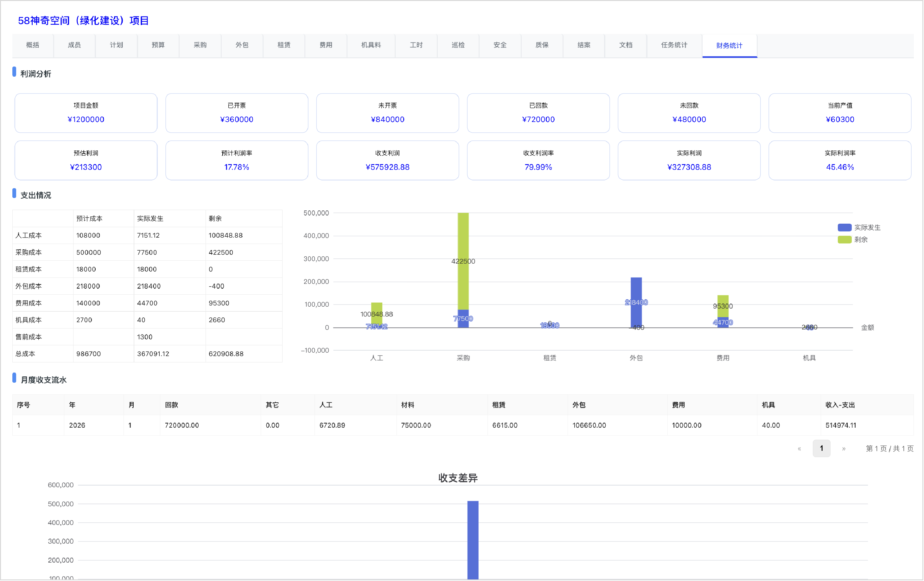Click cell value 100848.88 in the cost table

tap(226, 236)
